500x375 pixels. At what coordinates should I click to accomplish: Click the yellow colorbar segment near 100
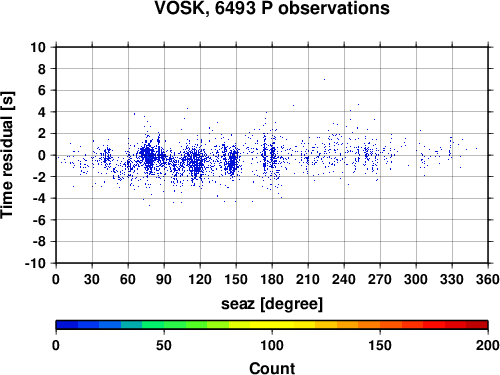272,325
